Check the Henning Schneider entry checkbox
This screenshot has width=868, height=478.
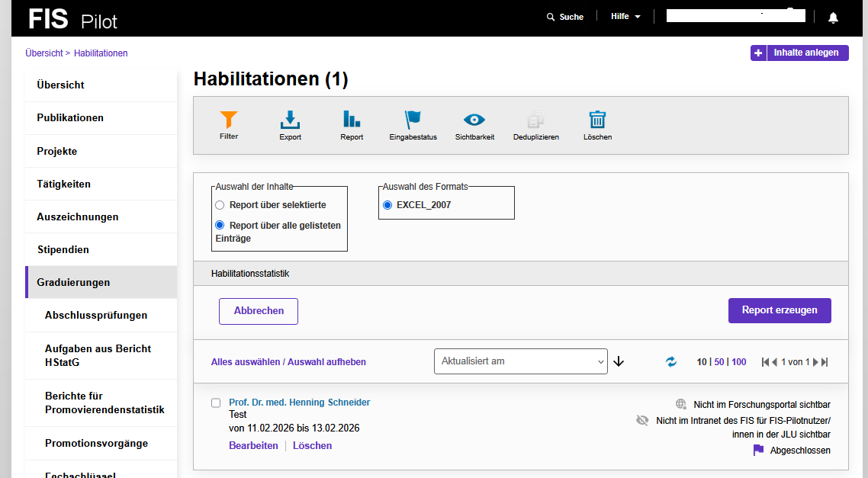coord(216,403)
